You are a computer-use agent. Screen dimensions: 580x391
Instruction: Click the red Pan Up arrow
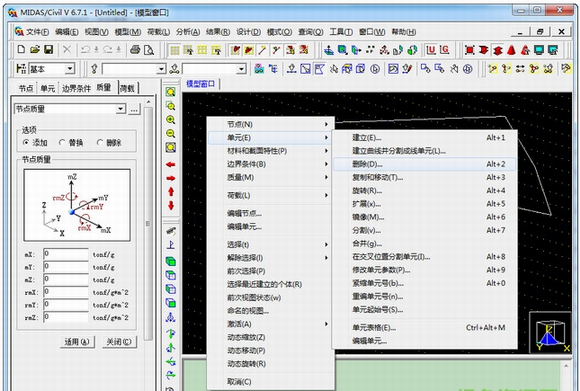[x=171, y=192]
